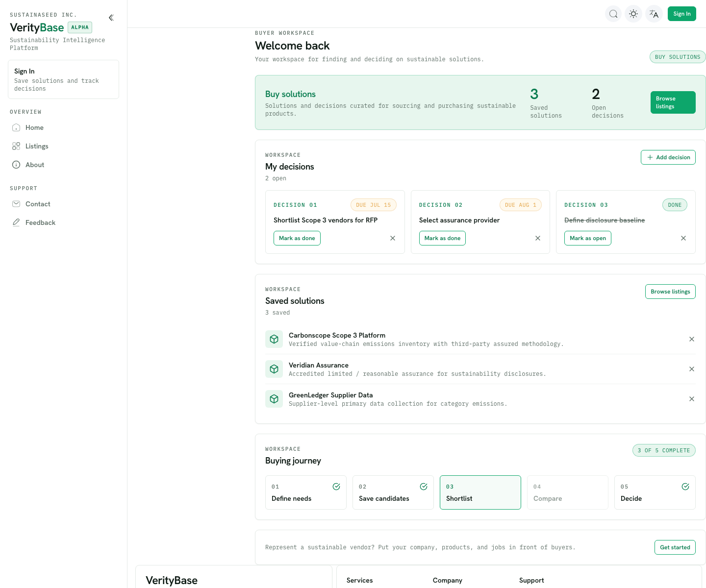Remove Veridian Assurance from saved solutions
The width and height of the screenshot is (706, 588).
(x=692, y=369)
